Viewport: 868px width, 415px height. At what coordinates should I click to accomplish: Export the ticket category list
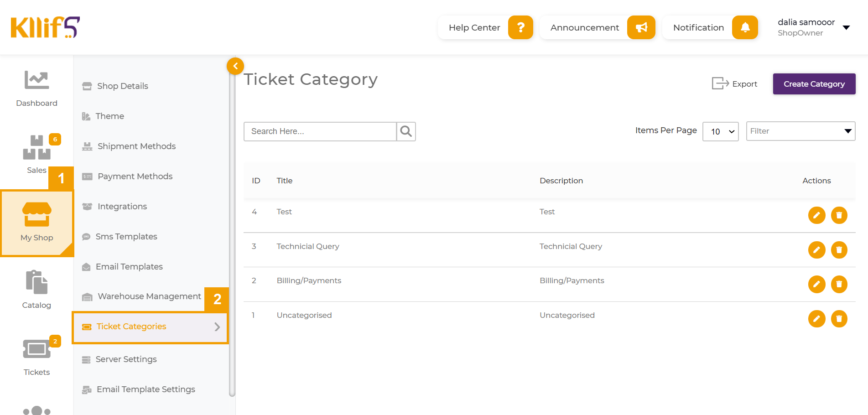pos(735,84)
